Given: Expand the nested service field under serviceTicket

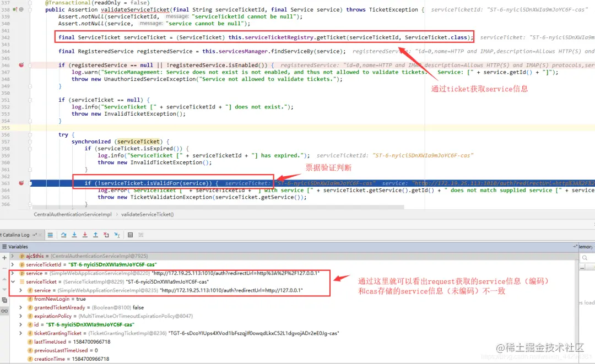Looking at the screenshot, I should point(21,290).
